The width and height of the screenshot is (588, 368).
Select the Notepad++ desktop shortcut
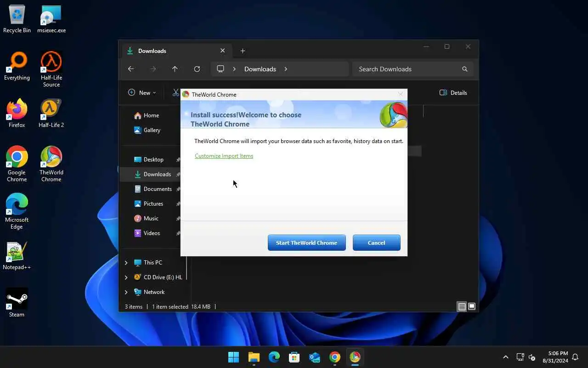coord(17,256)
